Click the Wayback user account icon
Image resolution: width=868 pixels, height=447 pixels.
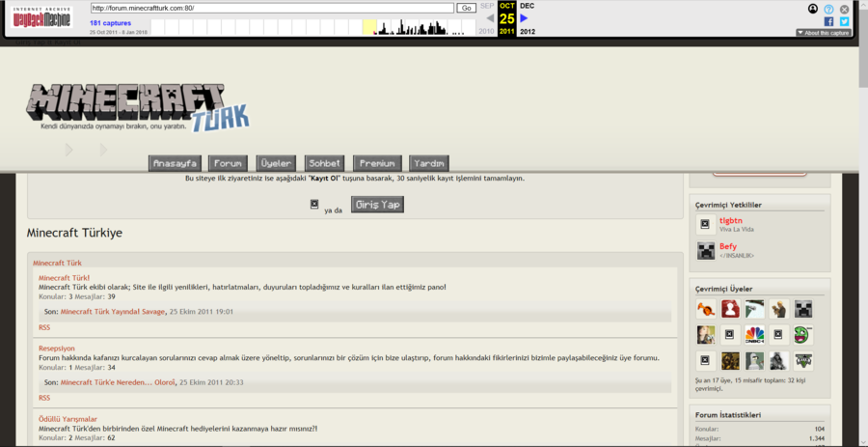[x=813, y=9]
